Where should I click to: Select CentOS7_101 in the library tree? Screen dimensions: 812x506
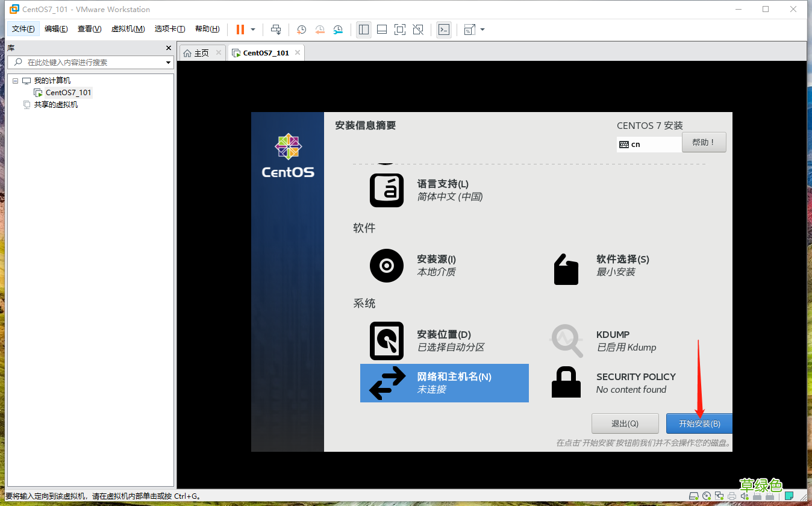click(x=68, y=92)
